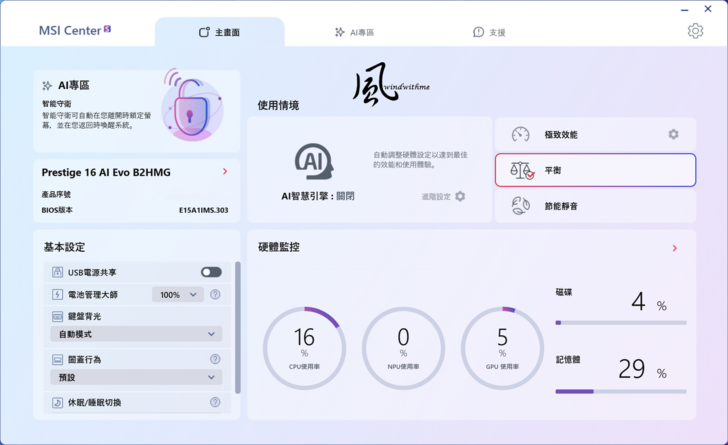This screenshot has height=445, width=728.
Task: Click the battery icon beside 電池管理大師
Action: pos(57,294)
